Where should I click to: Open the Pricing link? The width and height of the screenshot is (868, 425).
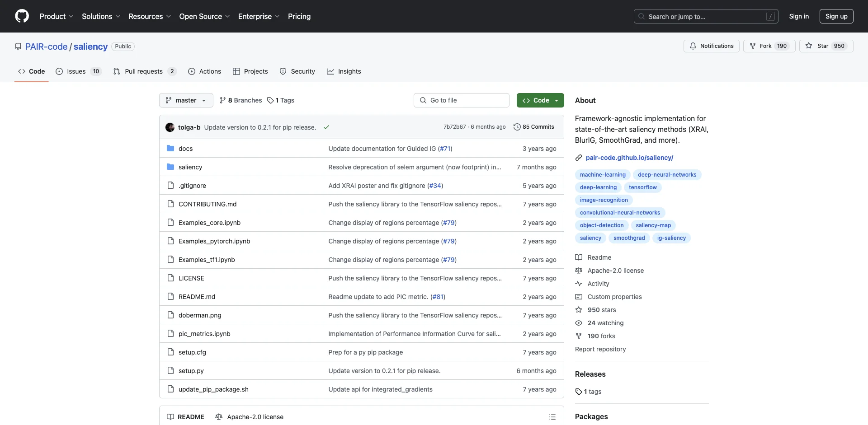(299, 16)
